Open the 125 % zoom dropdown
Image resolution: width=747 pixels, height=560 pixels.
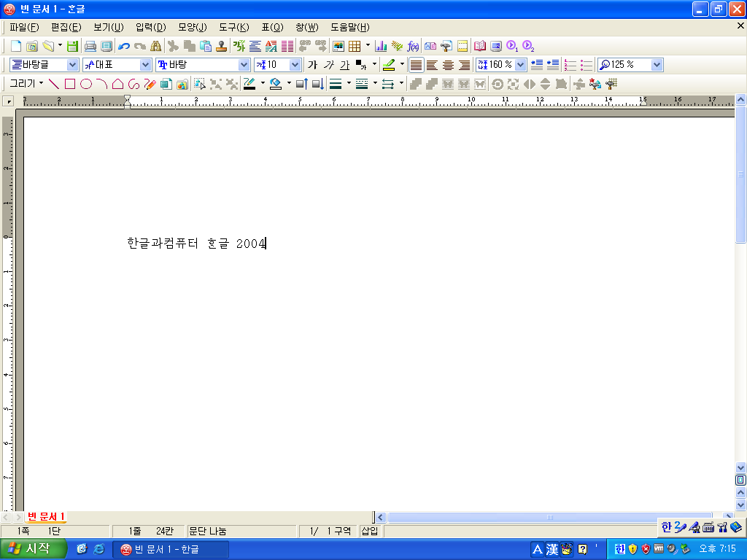point(657,65)
